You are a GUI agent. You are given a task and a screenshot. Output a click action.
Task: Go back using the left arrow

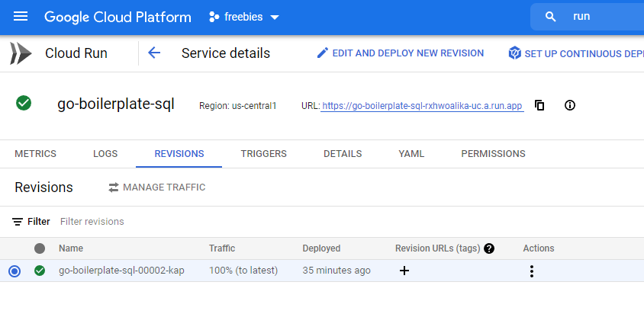tap(154, 53)
